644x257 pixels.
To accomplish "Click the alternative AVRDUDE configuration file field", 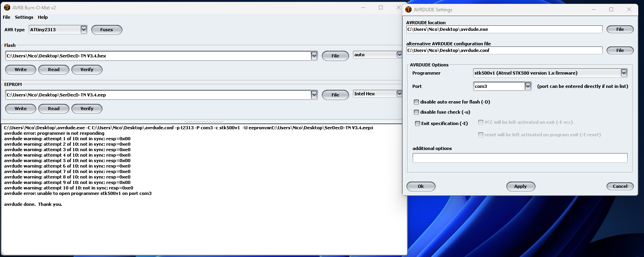I will point(504,50).
